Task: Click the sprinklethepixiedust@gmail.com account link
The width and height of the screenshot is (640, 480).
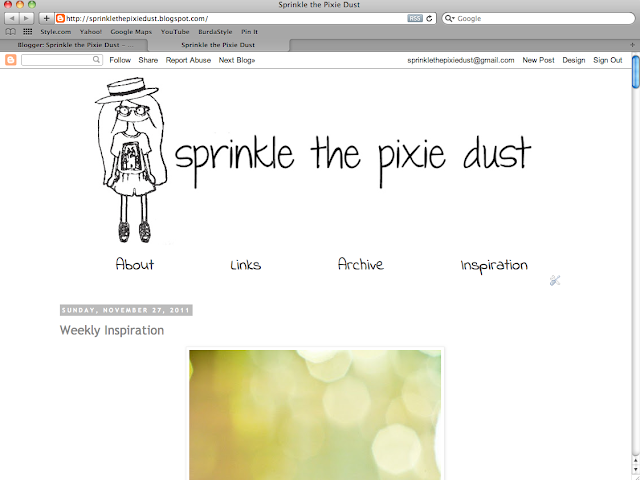Action: (x=461, y=60)
